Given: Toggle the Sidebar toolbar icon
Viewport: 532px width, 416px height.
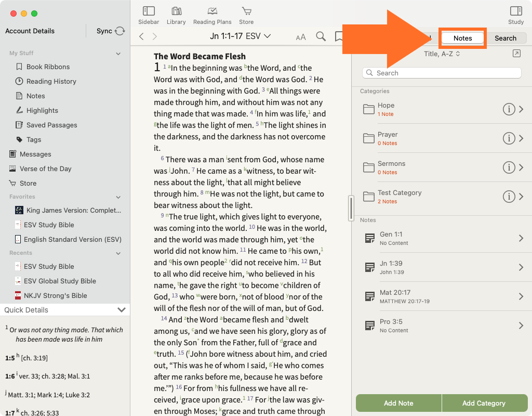Looking at the screenshot, I should coord(149,16).
